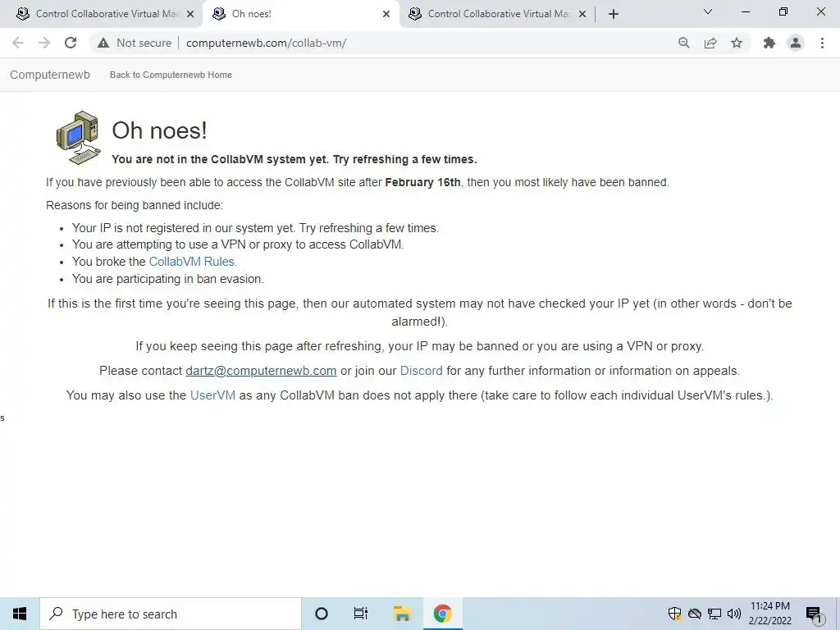Close the Chrome window
Image resolution: width=840 pixels, height=630 pixels.
820,11
